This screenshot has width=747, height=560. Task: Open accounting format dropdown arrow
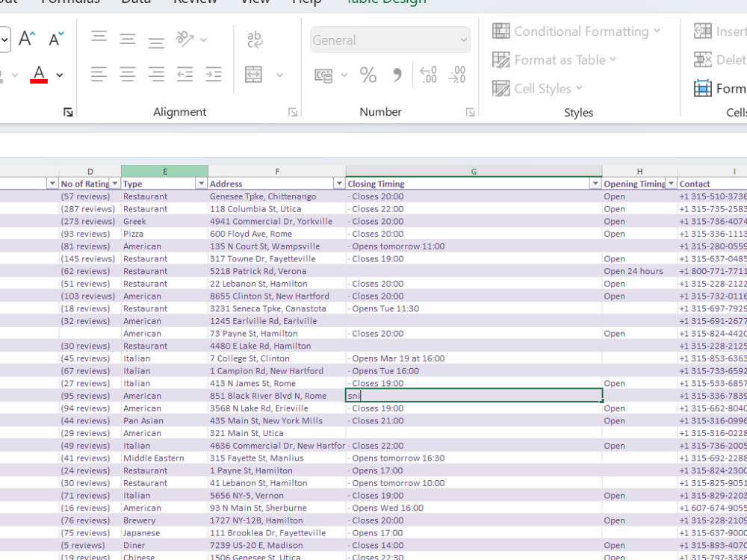click(344, 75)
